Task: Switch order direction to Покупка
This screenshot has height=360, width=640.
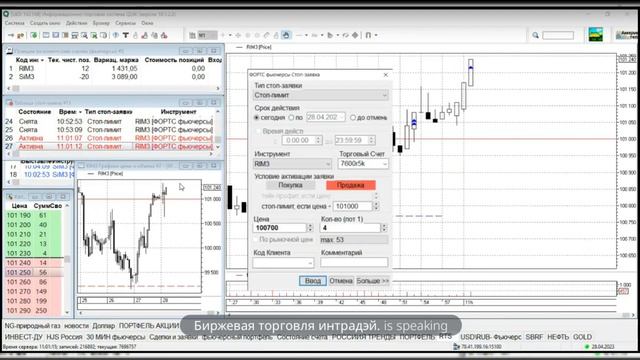Action: [290, 185]
